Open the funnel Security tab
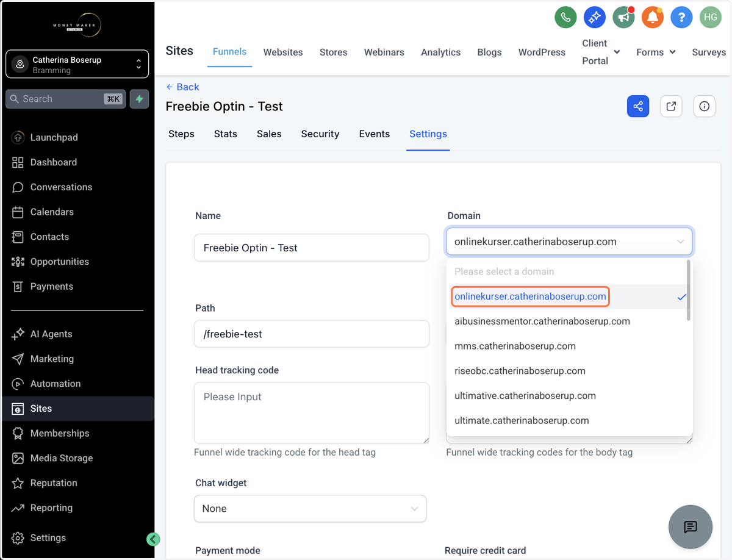Screen dimensions: 732x560 (x=320, y=134)
